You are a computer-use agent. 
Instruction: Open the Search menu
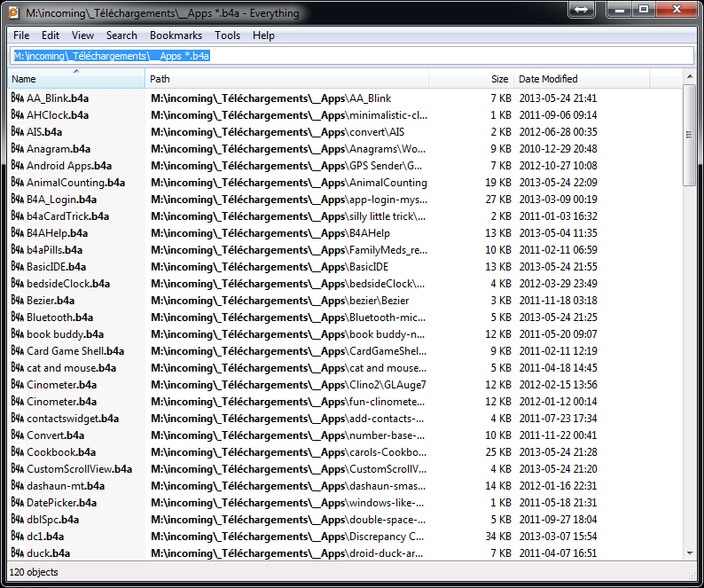click(x=121, y=35)
